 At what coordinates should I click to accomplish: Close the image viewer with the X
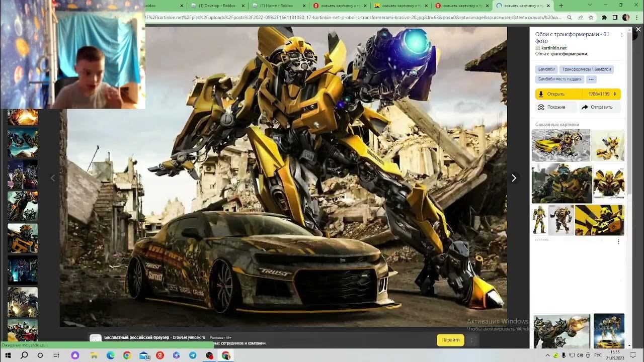[638, 30]
